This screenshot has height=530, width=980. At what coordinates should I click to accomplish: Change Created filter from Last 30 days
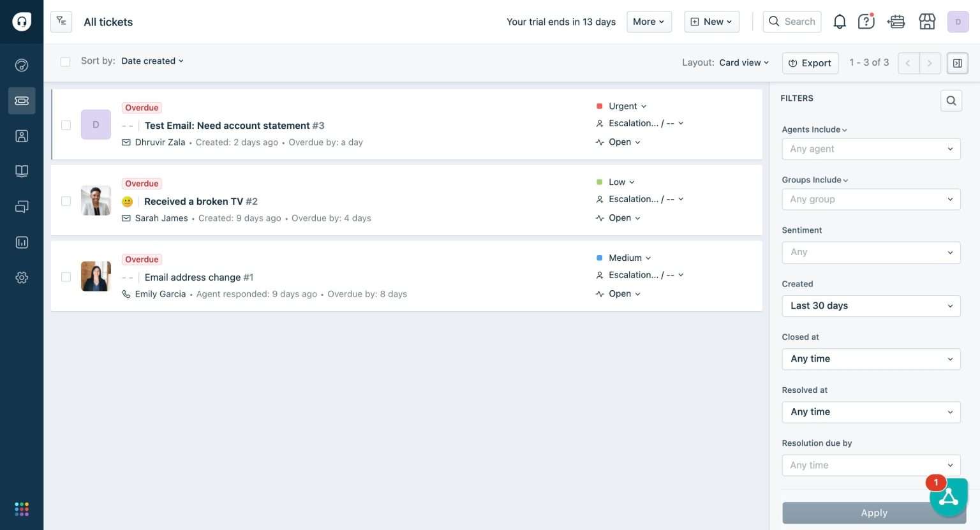(871, 305)
